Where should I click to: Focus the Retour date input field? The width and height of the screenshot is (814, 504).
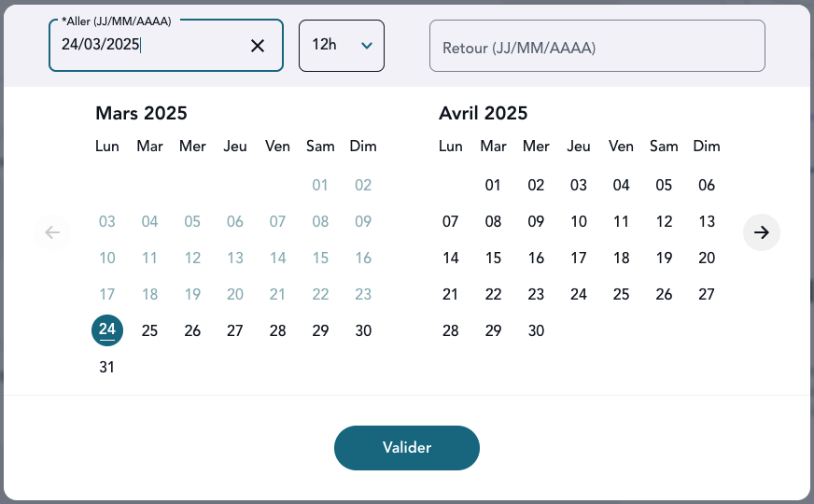[x=596, y=47]
